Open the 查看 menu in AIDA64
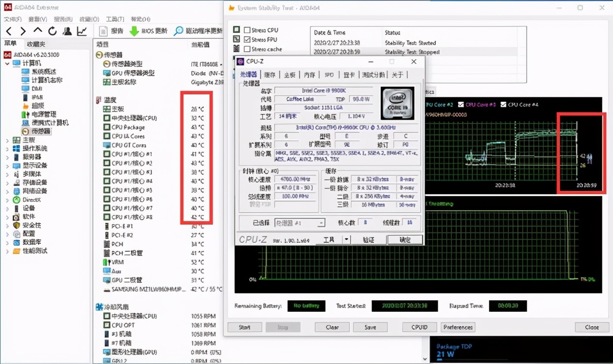This screenshot has height=364, width=613. coord(38,19)
